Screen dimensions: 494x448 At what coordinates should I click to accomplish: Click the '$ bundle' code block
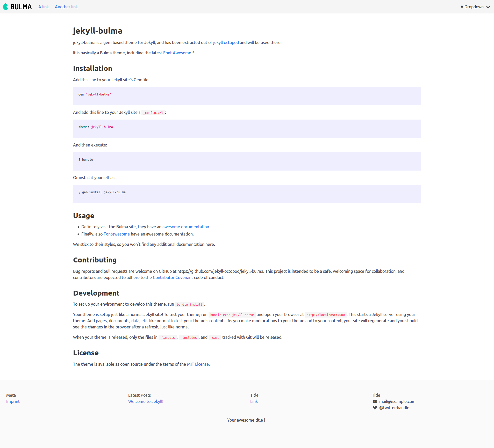click(x=247, y=161)
